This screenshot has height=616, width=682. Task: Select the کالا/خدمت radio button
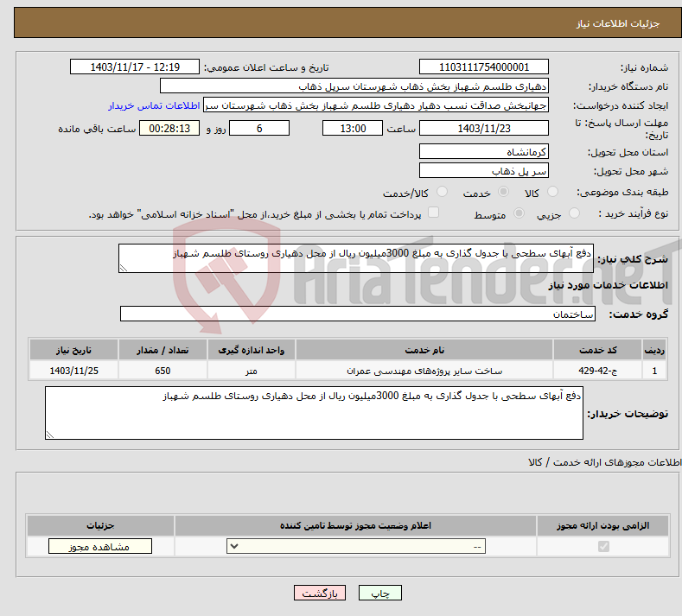point(442,192)
